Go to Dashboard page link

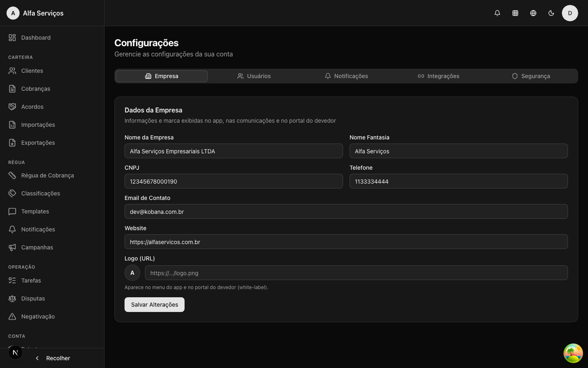point(52,38)
